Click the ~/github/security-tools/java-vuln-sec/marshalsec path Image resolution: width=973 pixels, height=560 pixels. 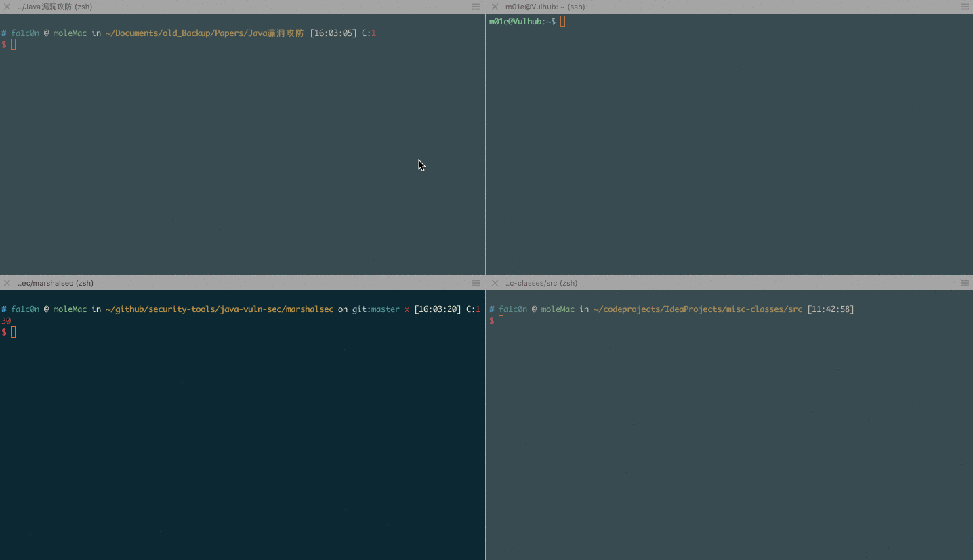click(x=220, y=309)
